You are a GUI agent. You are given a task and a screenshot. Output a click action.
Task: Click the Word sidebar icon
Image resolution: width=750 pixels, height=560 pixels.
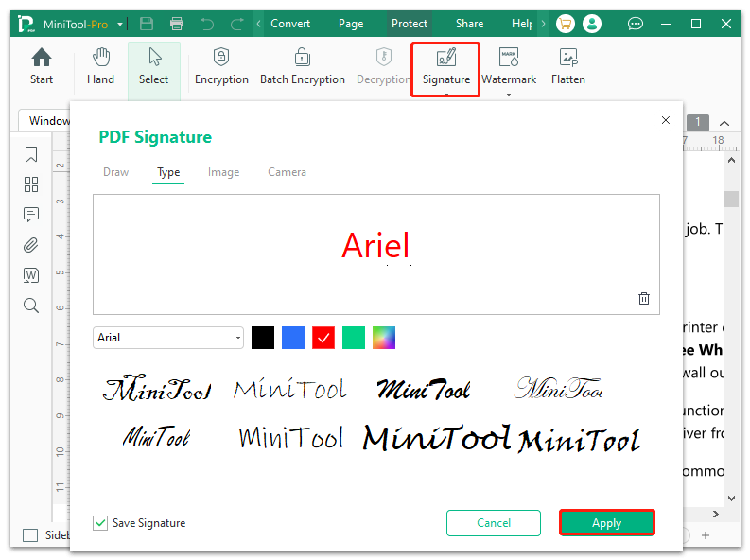click(31, 275)
